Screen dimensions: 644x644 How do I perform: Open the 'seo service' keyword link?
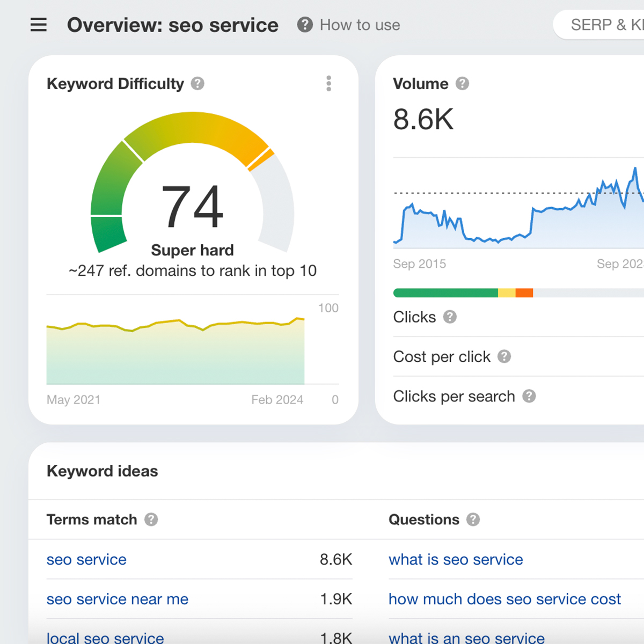click(x=86, y=560)
